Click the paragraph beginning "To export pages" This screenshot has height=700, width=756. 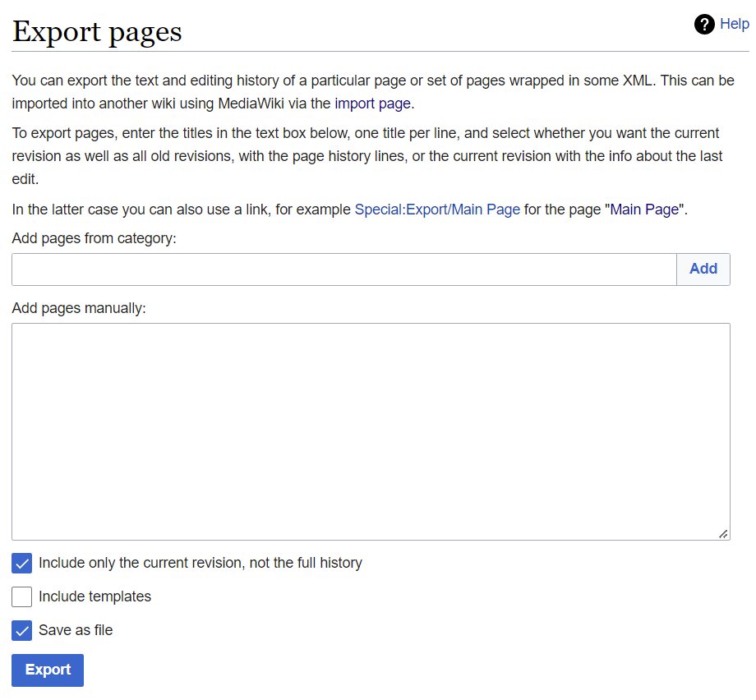(366, 156)
